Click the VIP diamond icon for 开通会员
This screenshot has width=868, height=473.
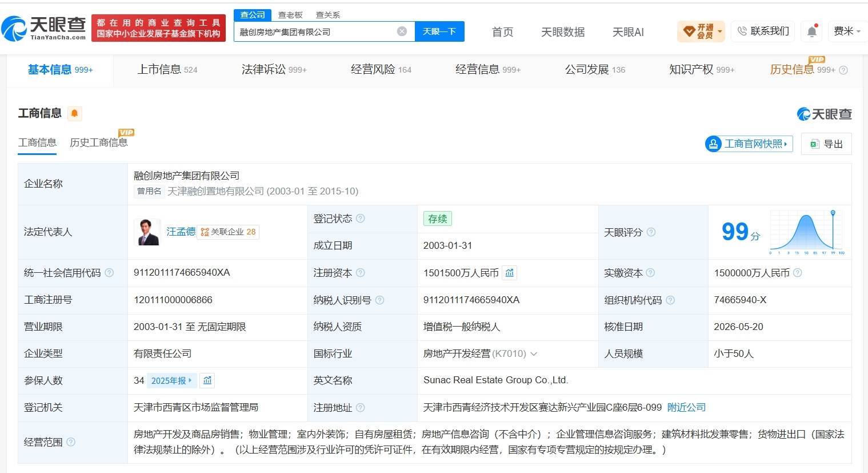coord(689,31)
